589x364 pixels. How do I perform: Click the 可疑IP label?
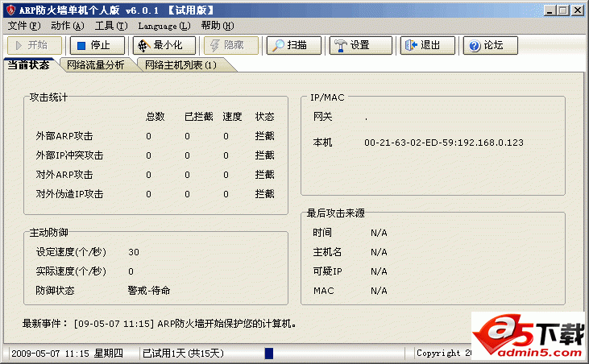(328, 271)
